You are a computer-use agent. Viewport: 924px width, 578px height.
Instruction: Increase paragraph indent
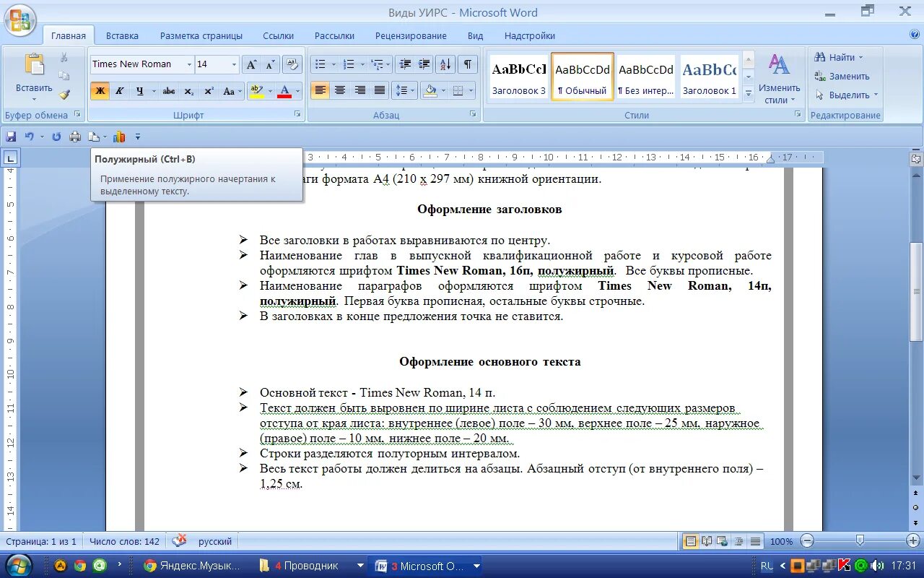[424, 64]
